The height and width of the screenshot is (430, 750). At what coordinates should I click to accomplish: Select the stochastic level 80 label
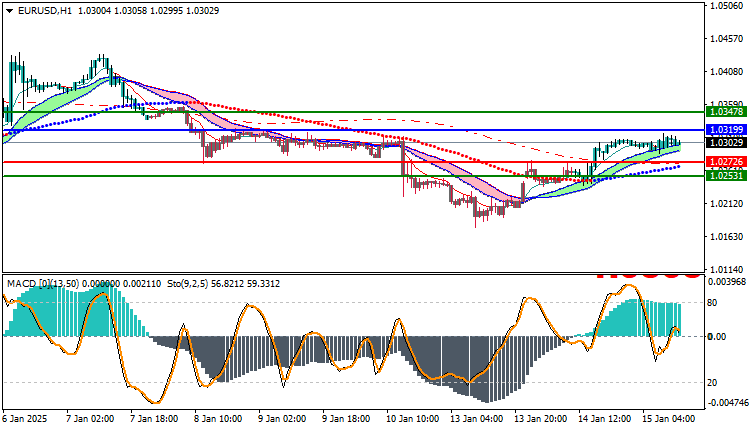pos(712,303)
